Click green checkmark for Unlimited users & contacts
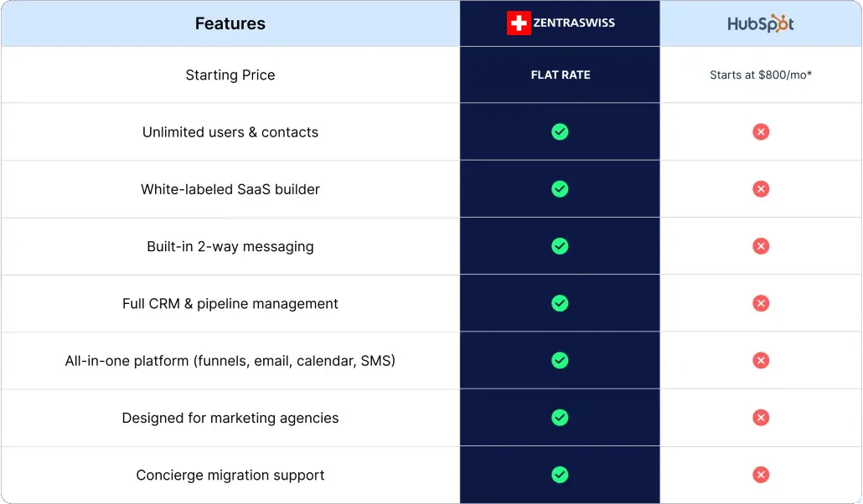The image size is (863, 504). point(560,132)
